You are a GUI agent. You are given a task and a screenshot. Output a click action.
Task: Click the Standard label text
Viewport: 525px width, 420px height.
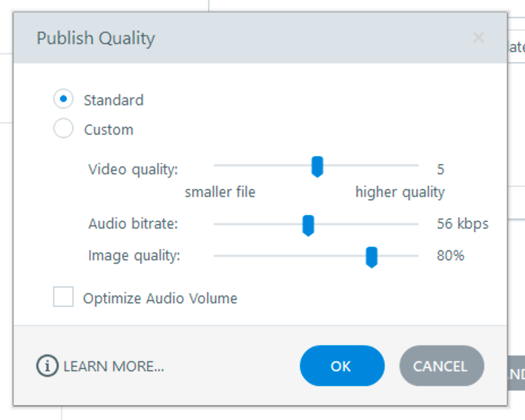114,100
